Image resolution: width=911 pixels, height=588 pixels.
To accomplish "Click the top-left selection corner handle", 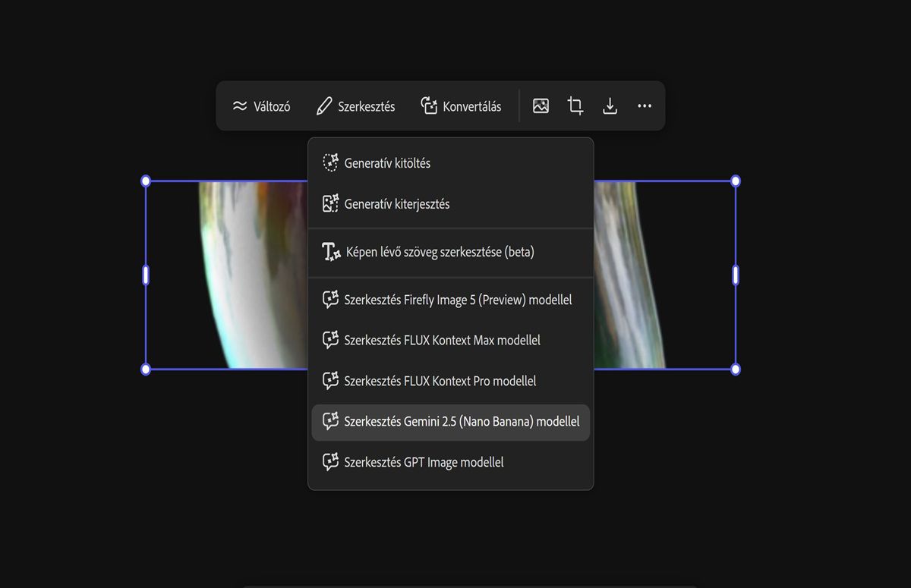I will pyautogui.click(x=146, y=181).
